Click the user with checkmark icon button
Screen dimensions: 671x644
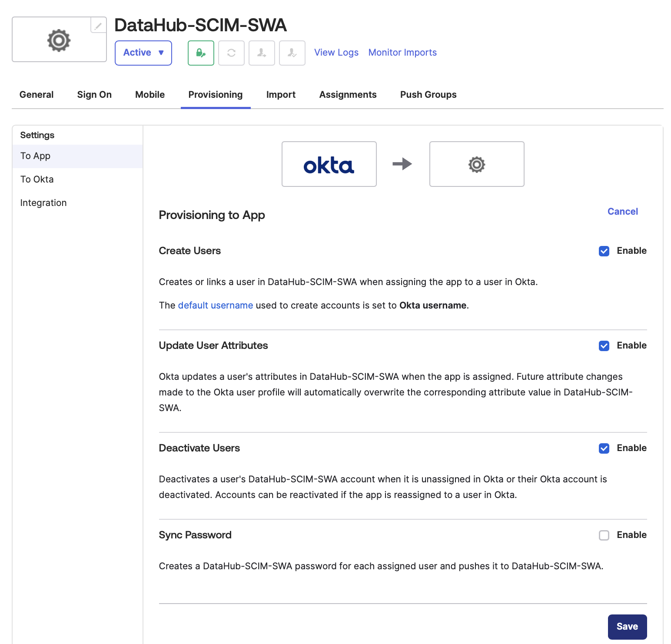(x=292, y=53)
